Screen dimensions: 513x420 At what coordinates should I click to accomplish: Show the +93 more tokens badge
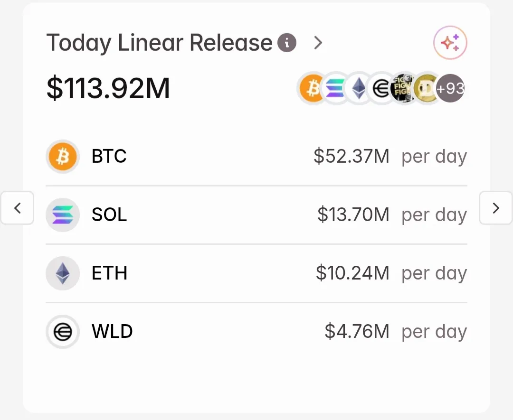pos(450,88)
